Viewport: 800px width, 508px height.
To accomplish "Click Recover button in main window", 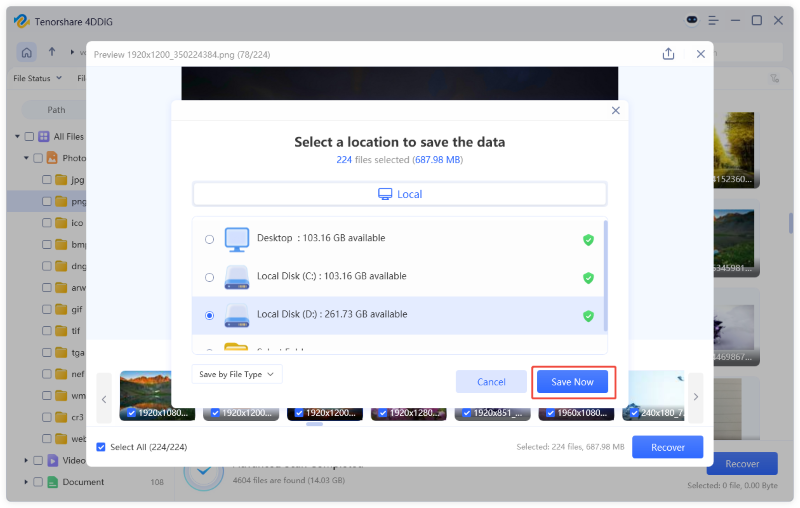I will coord(742,464).
